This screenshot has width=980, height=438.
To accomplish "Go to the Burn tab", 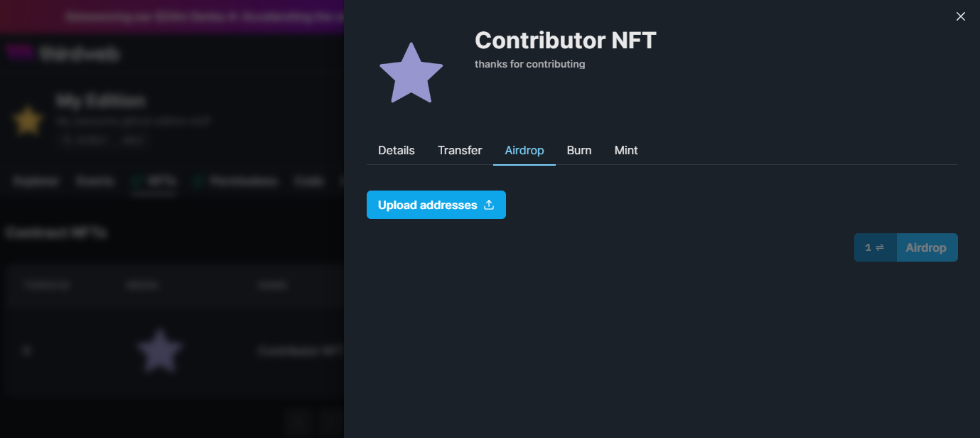I will (x=578, y=150).
